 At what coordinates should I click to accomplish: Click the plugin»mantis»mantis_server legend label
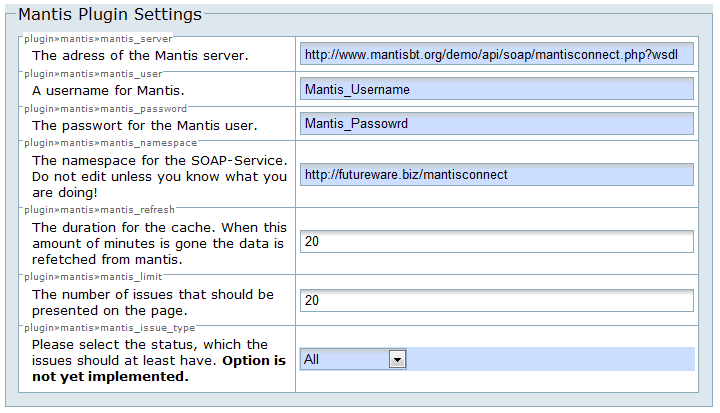tap(98, 39)
